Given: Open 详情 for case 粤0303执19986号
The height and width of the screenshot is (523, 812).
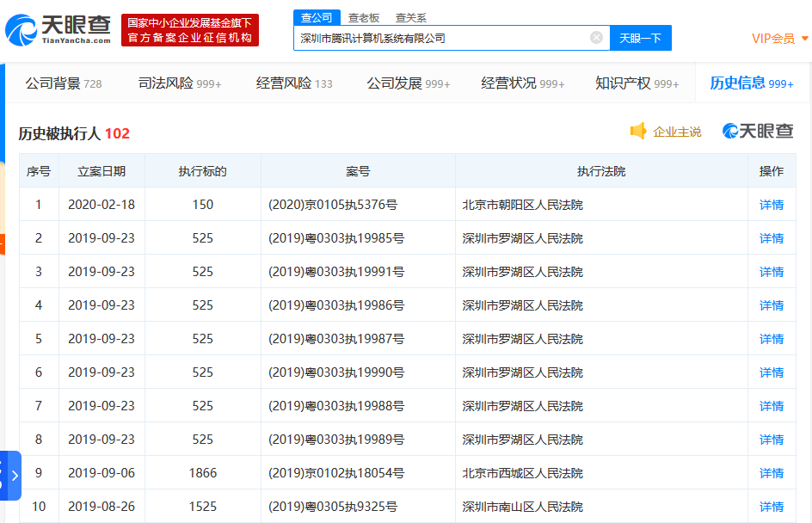Looking at the screenshot, I should pos(771,305).
